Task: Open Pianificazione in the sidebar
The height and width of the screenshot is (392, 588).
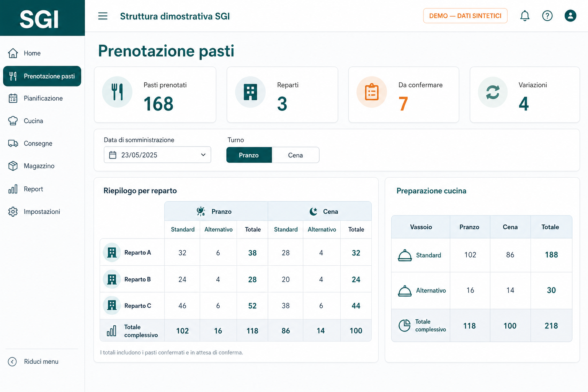Action: 42,98
